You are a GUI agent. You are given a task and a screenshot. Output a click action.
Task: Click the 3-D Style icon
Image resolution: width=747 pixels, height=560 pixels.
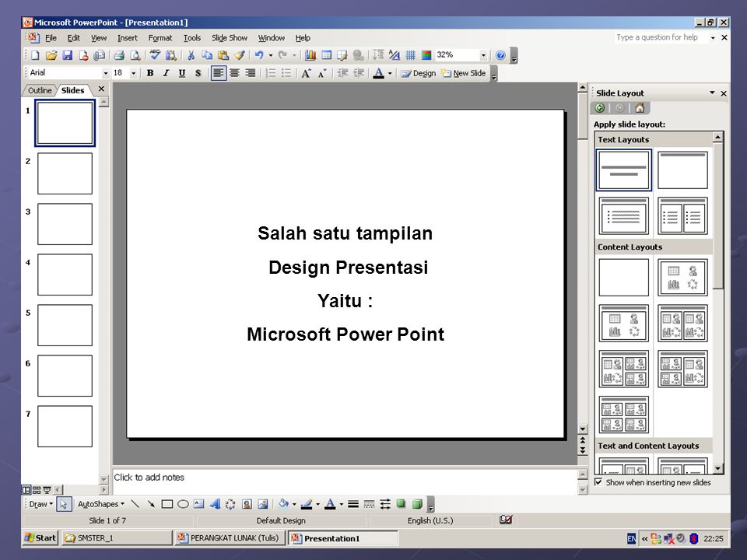pyautogui.click(x=417, y=504)
